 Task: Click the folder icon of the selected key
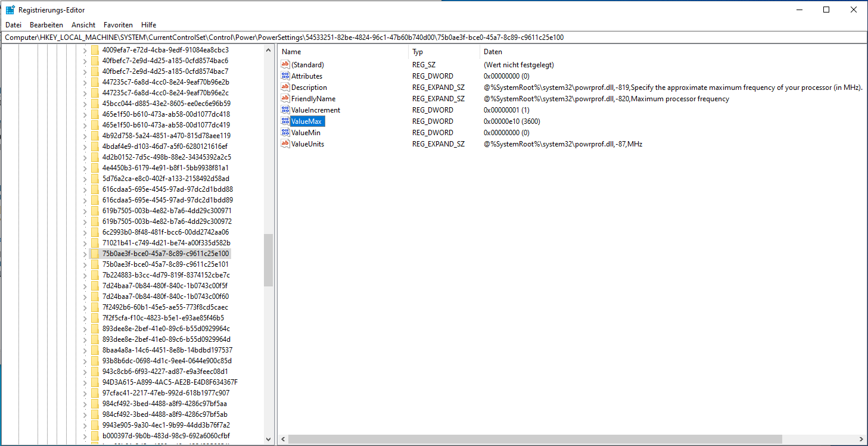coord(96,254)
